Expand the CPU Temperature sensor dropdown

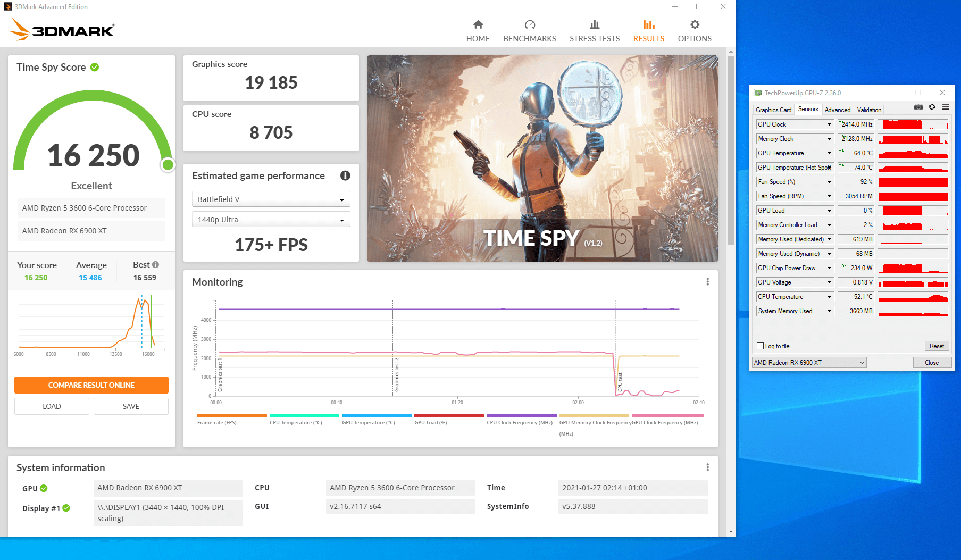(x=829, y=297)
